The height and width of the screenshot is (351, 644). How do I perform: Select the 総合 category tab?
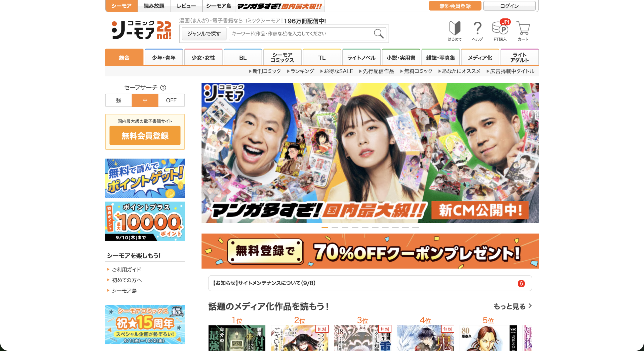(x=124, y=57)
